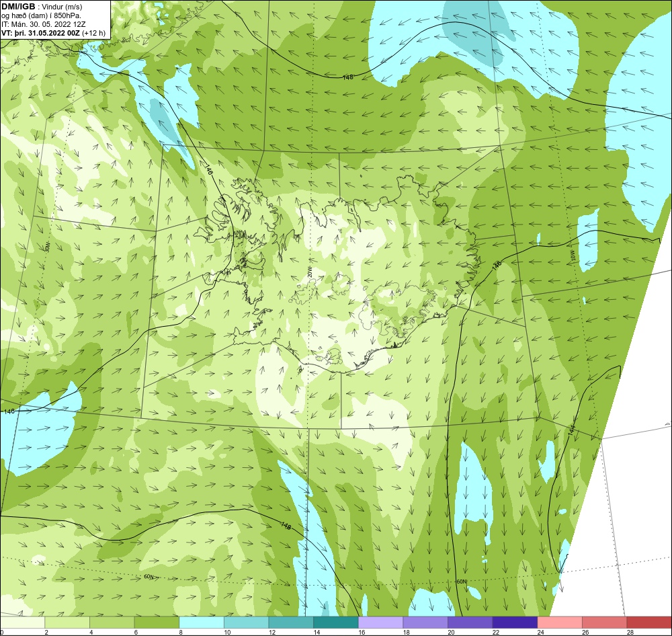The width and height of the screenshot is (672, 636).
Task: Pick the 26–28 m/s salmon legend swatch
Action: [604, 623]
